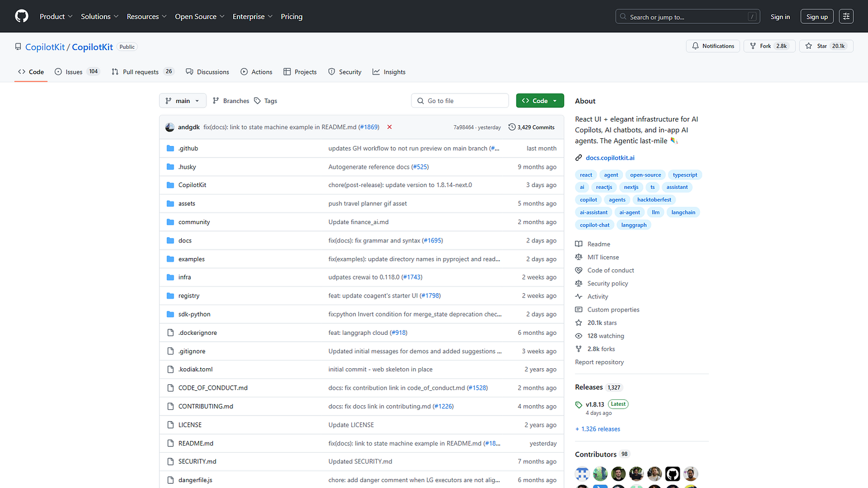
Task: Click the hacktoberfest topic tag
Action: (654, 200)
